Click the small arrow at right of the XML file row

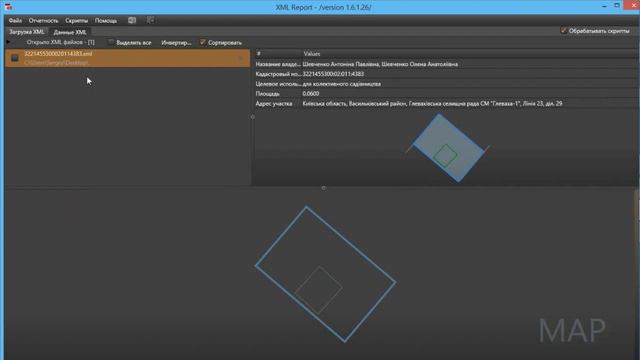[x=240, y=58]
